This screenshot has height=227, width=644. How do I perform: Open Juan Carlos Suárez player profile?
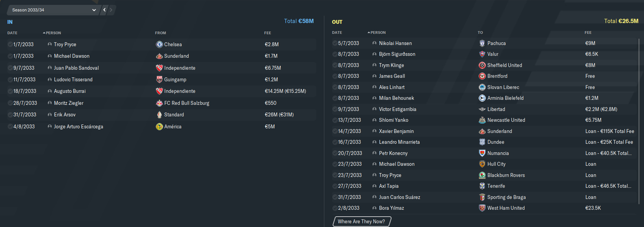[x=399, y=197]
